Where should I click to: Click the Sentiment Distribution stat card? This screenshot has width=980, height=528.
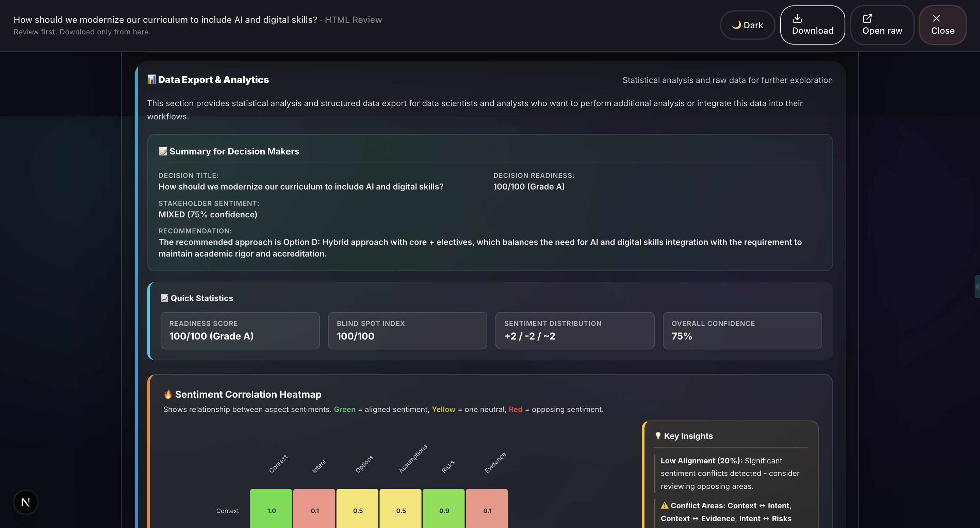574,331
